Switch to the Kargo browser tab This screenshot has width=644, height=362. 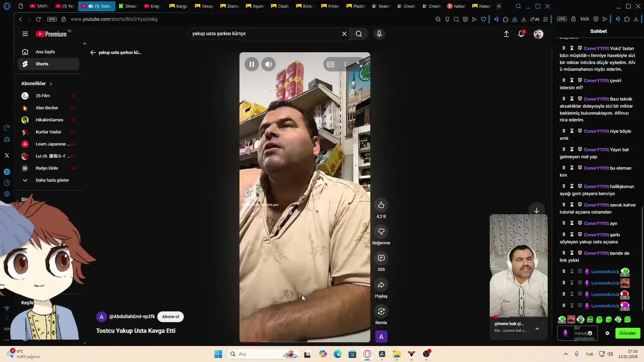179,6
